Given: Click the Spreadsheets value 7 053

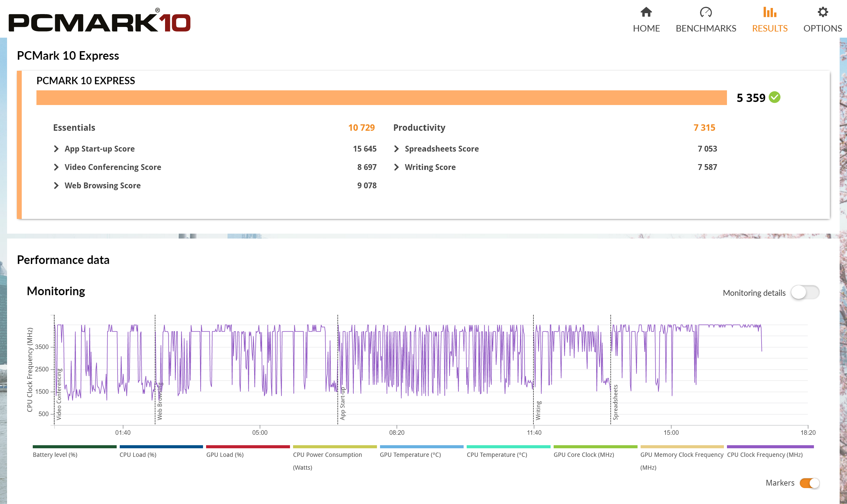Looking at the screenshot, I should [x=707, y=149].
